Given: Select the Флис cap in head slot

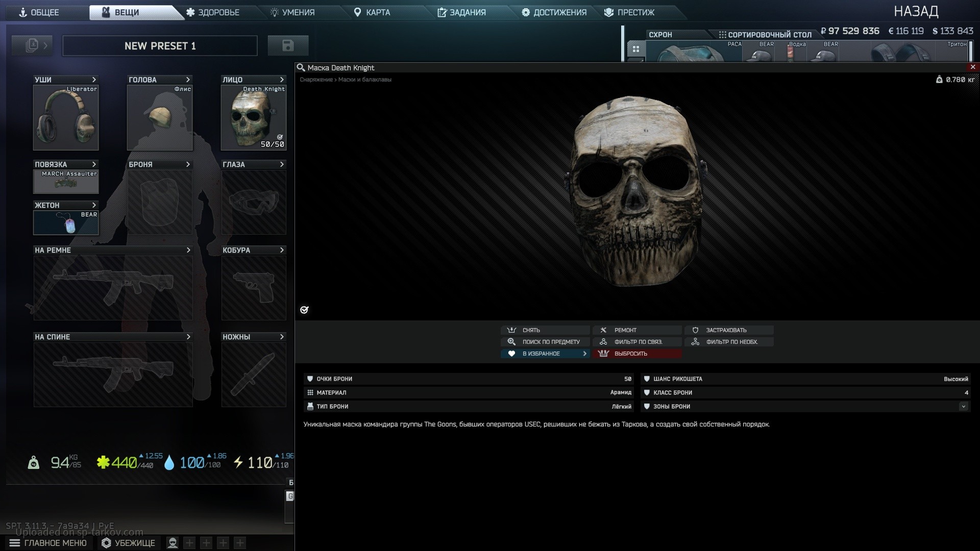Looking at the screenshot, I should click(x=160, y=117).
